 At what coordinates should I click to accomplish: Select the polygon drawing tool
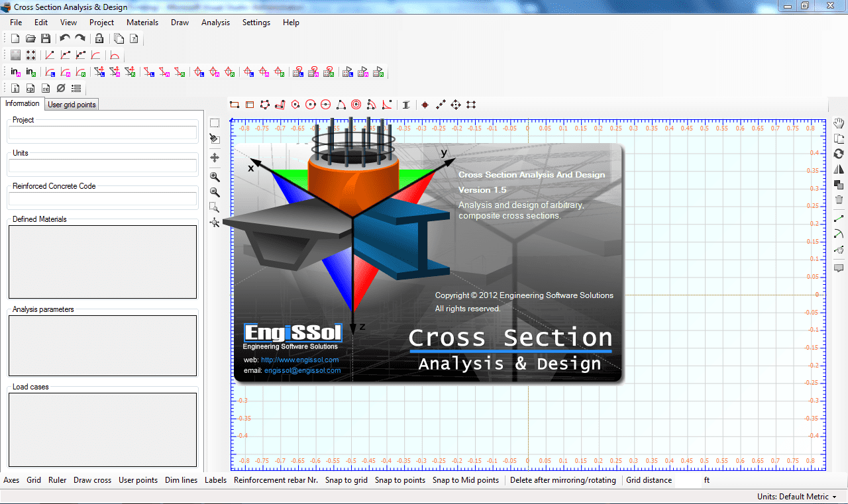point(265,105)
